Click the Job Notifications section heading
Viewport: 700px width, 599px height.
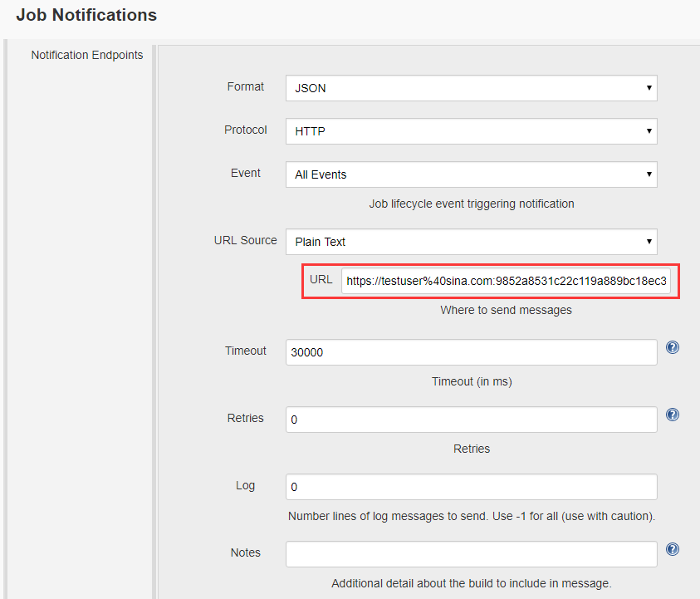[86, 15]
